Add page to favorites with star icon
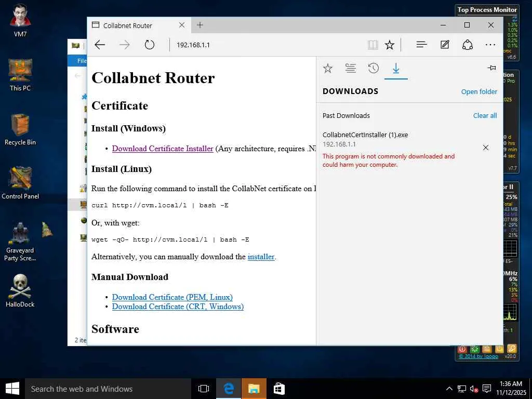This screenshot has height=399, width=532. [390, 45]
